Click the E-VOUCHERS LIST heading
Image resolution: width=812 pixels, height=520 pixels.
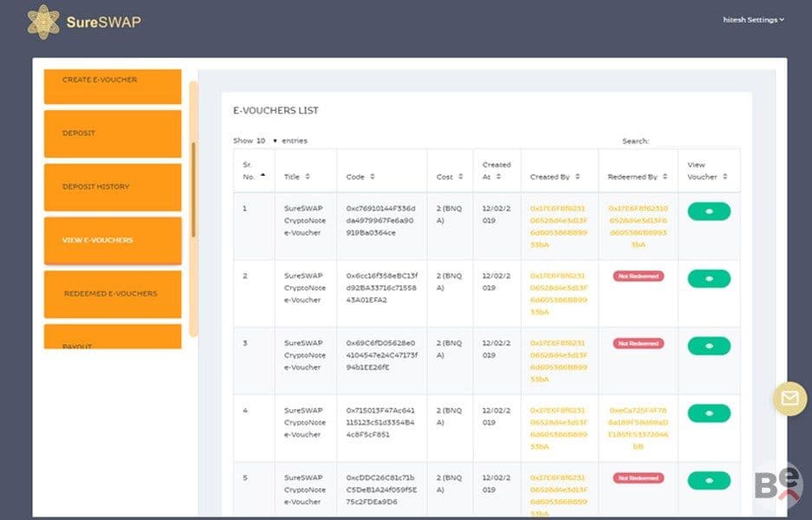[x=276, y=110]
